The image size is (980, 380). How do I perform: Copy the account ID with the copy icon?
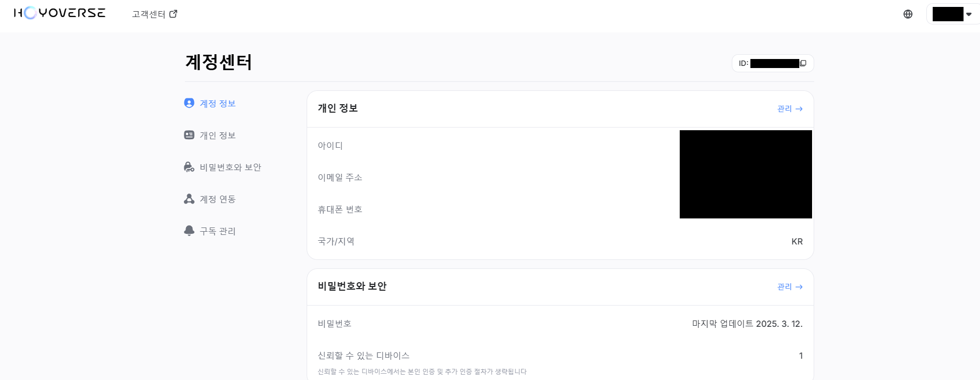(803, 63)
